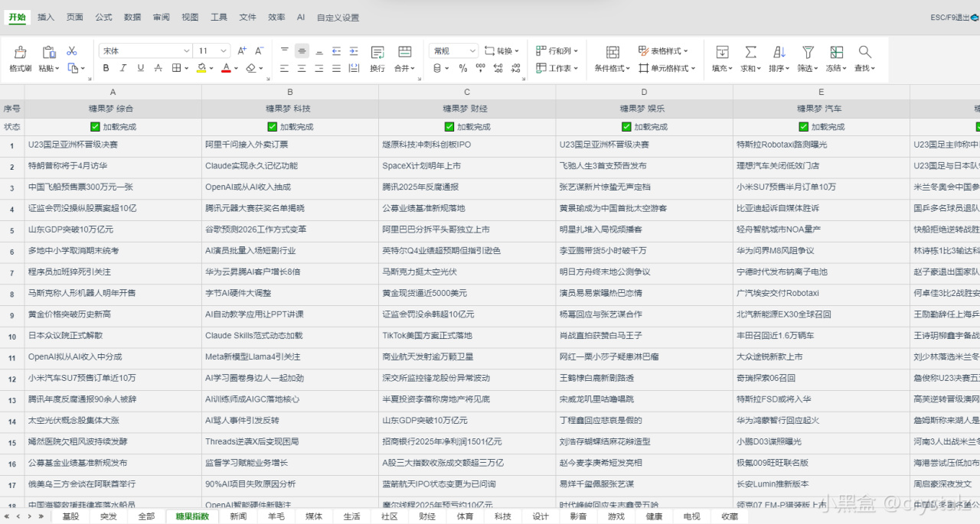This screenshot has height=524, width=980.
Task: Toggle Italic formatting
Action: 123,68
